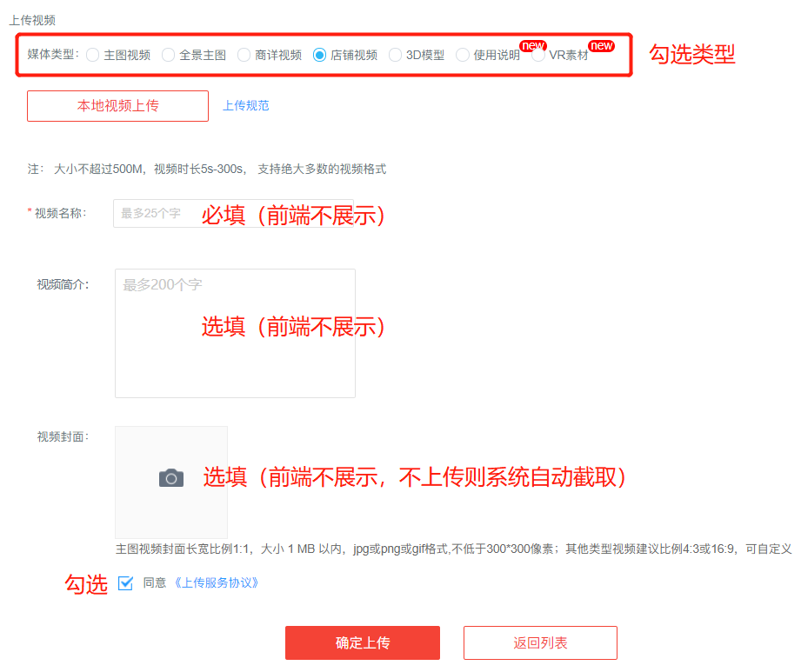Click the 视频封面 label

tap(63, 437)
